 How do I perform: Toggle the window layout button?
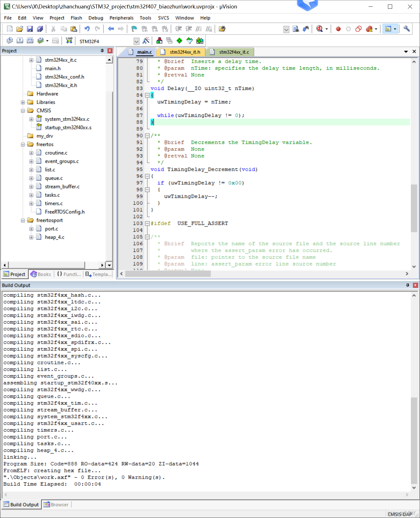388,29
